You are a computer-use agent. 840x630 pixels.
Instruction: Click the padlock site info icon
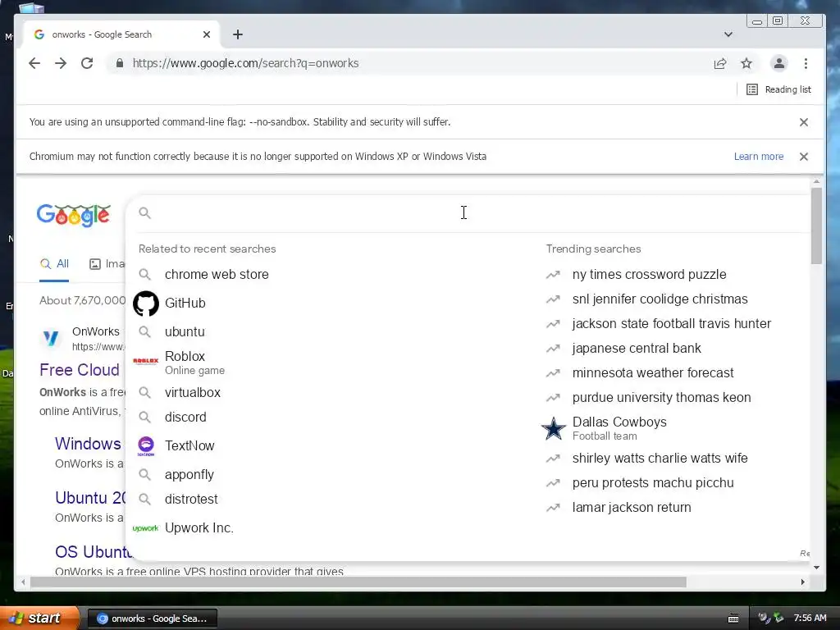[x=120, y=63]
